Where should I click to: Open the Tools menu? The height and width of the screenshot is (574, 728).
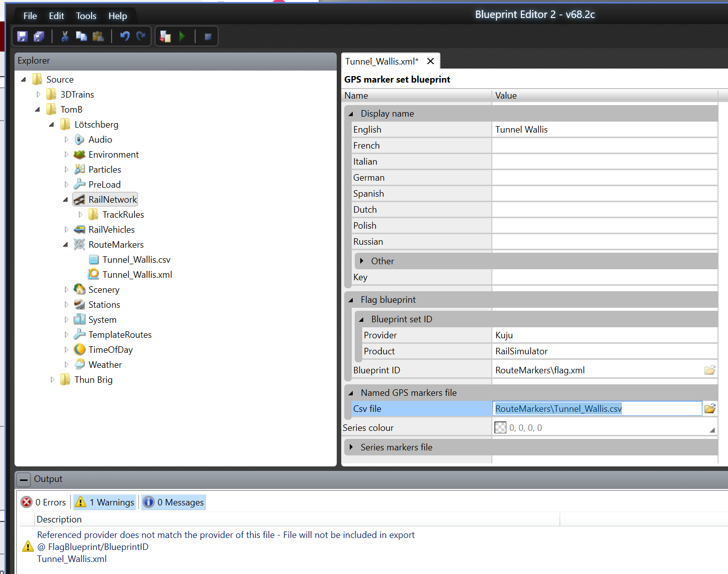coord(86,16)
